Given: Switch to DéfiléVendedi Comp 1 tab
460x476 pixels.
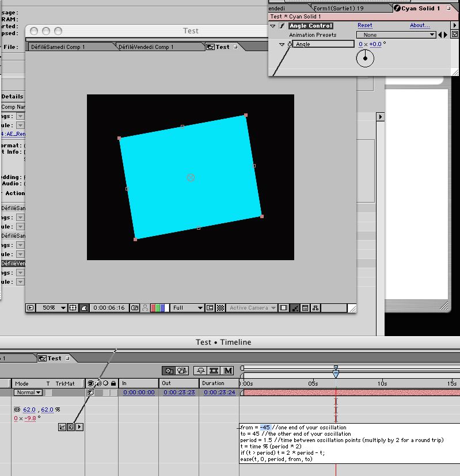Looking at the screenshot, I should 146,47.
